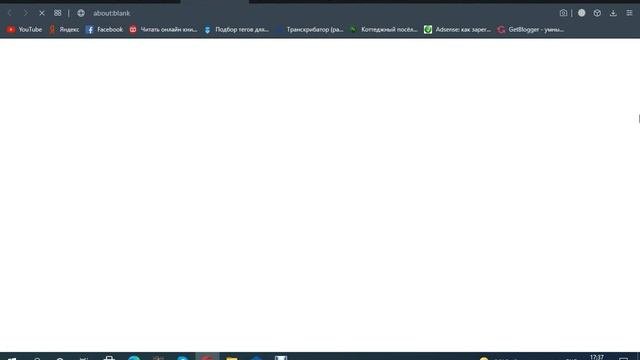640x360 pixels.
Task: Click the globe site info icon
Action: pyautogui.click(x=81, y=13)
